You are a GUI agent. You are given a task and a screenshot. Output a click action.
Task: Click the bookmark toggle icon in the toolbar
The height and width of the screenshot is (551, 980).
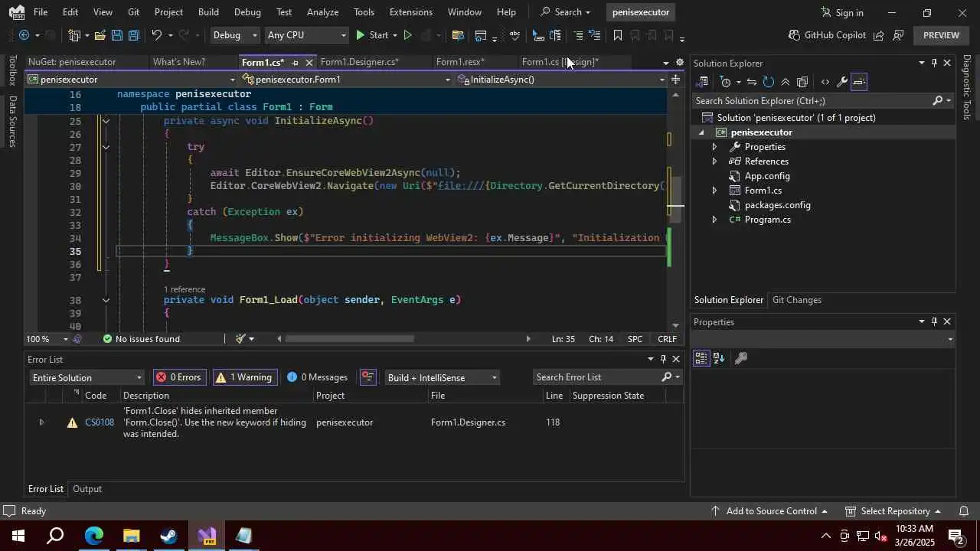(618, 35)
